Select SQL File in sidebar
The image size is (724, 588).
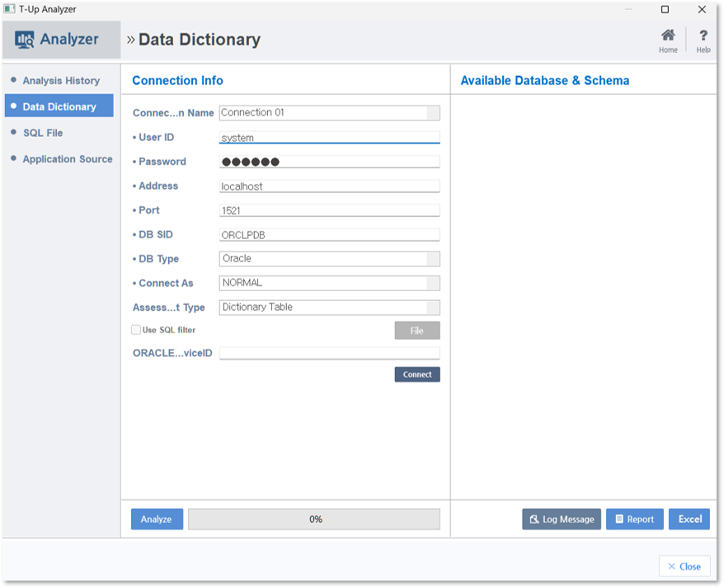tap(43, 133)
